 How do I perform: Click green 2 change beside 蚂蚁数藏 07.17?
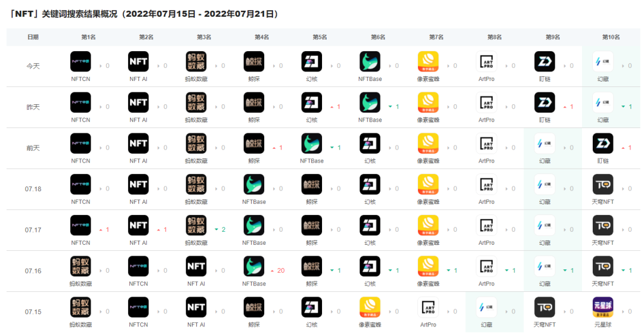pos(224,230)
